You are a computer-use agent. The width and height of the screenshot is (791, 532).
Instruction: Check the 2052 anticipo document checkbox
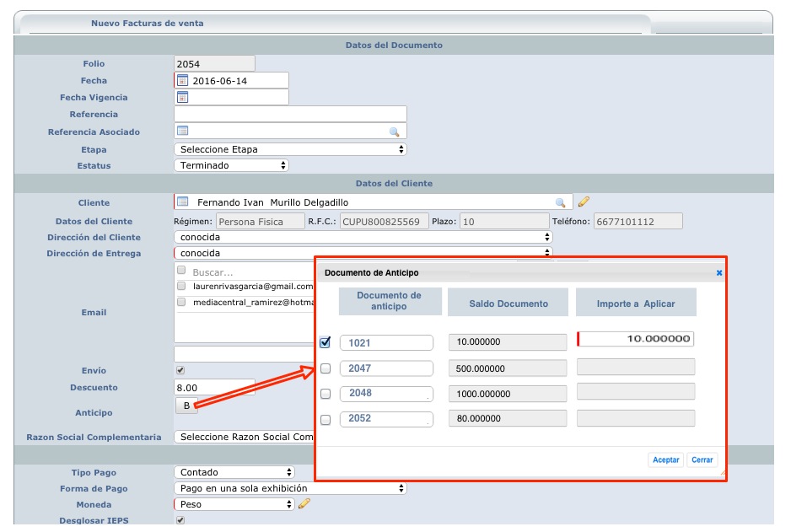click(326, 420)
